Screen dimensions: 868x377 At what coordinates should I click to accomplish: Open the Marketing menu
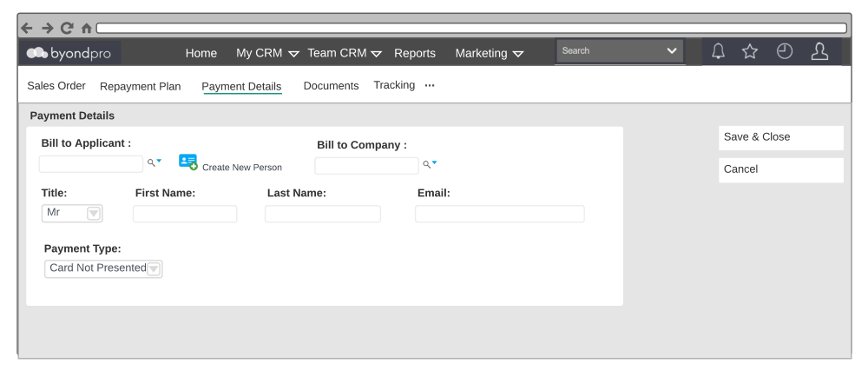tap(489, 53)
